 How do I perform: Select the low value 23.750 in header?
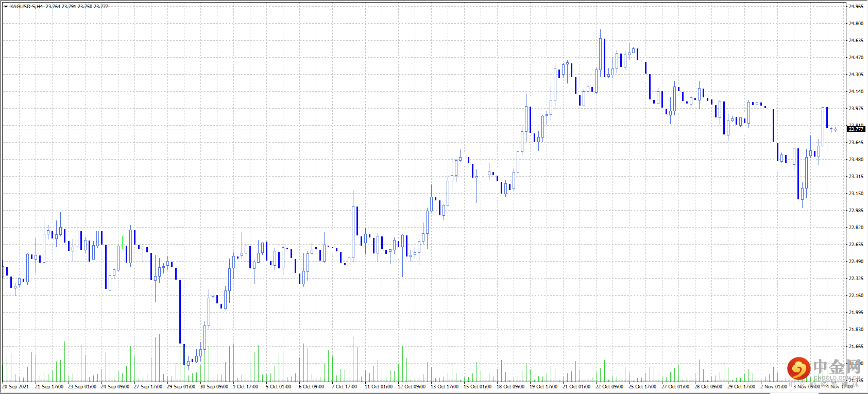pyautogui.click(x=85, y=7)
